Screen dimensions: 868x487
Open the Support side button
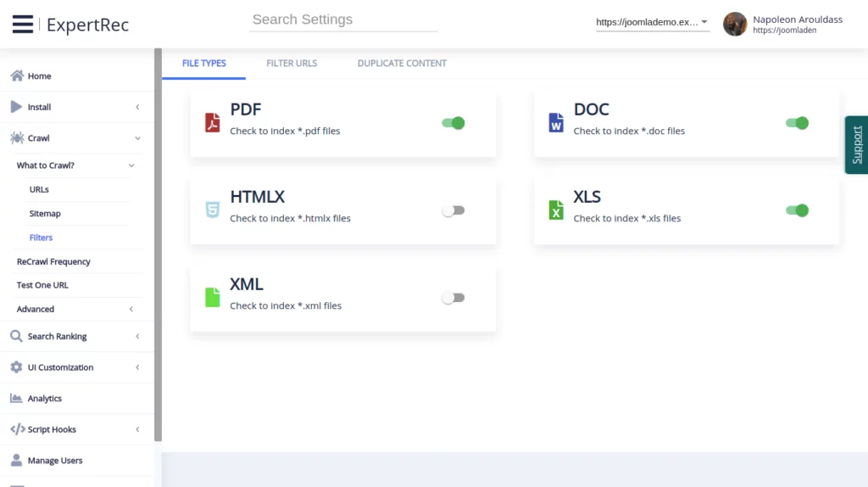pos(856,145)
